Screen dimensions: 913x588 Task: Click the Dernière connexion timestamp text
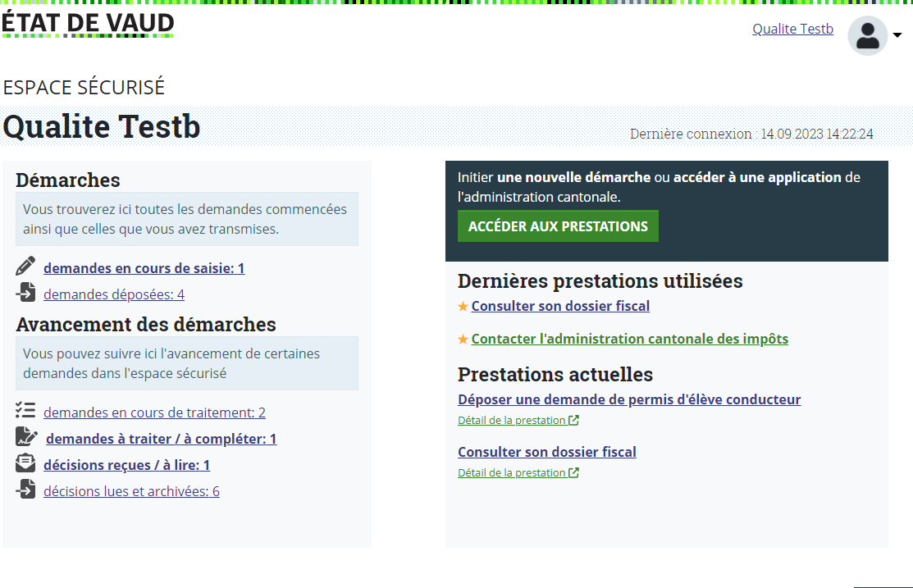click(751, 134)
